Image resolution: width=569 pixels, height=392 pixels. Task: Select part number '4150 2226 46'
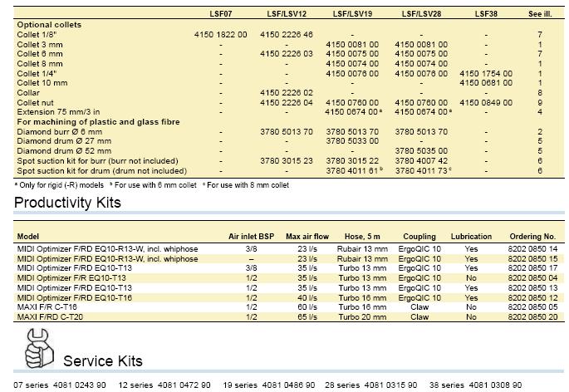point(287,35)
